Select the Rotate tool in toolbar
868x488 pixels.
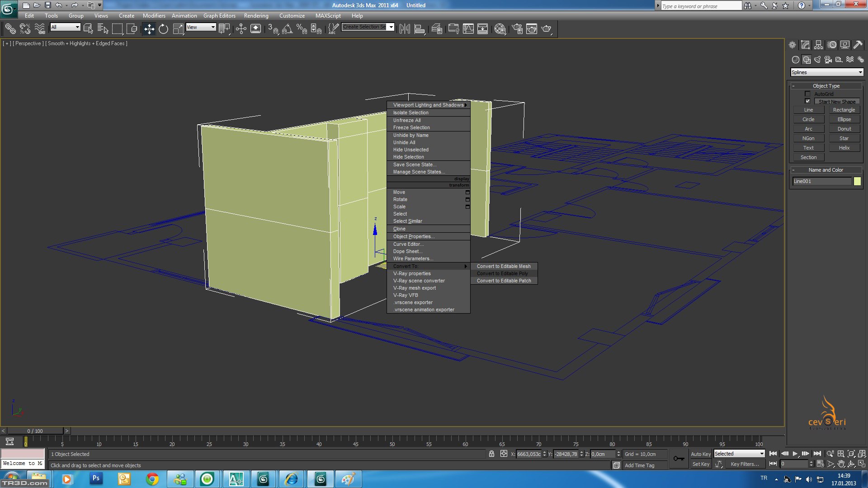tap(163, 29)
